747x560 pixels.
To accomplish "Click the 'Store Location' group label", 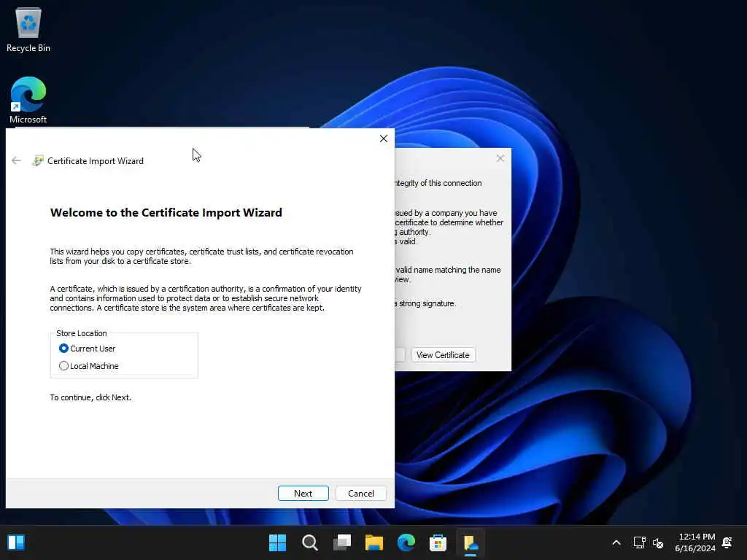I will pos(82,333).
